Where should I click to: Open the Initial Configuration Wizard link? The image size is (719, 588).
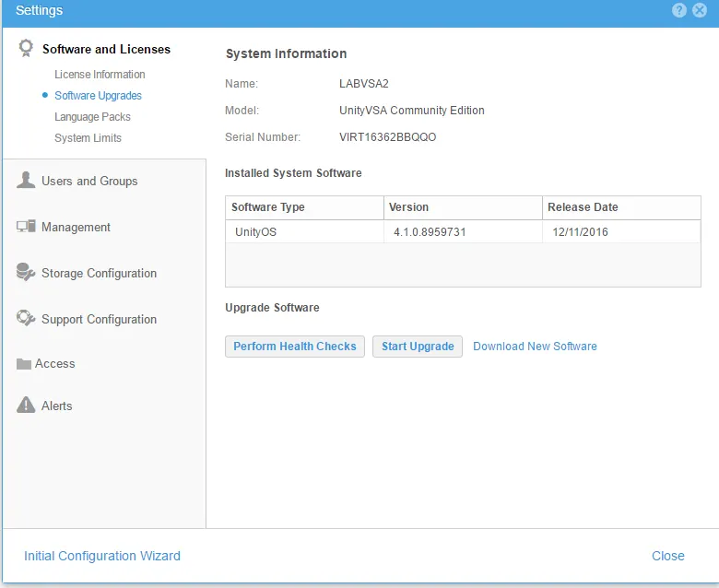click(101, 556)
